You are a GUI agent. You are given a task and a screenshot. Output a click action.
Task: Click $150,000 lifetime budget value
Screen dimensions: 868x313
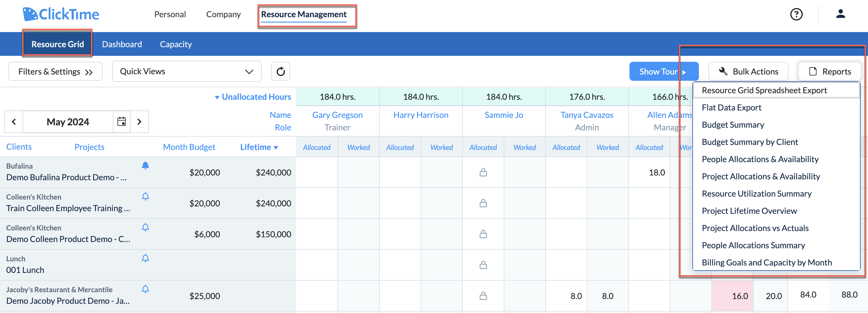[273, 234]
